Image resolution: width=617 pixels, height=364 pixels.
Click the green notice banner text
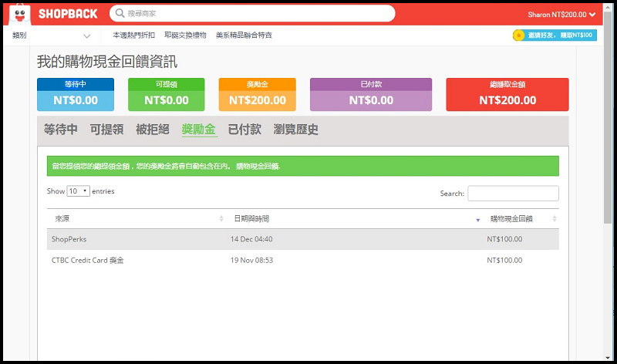[166, 166]
